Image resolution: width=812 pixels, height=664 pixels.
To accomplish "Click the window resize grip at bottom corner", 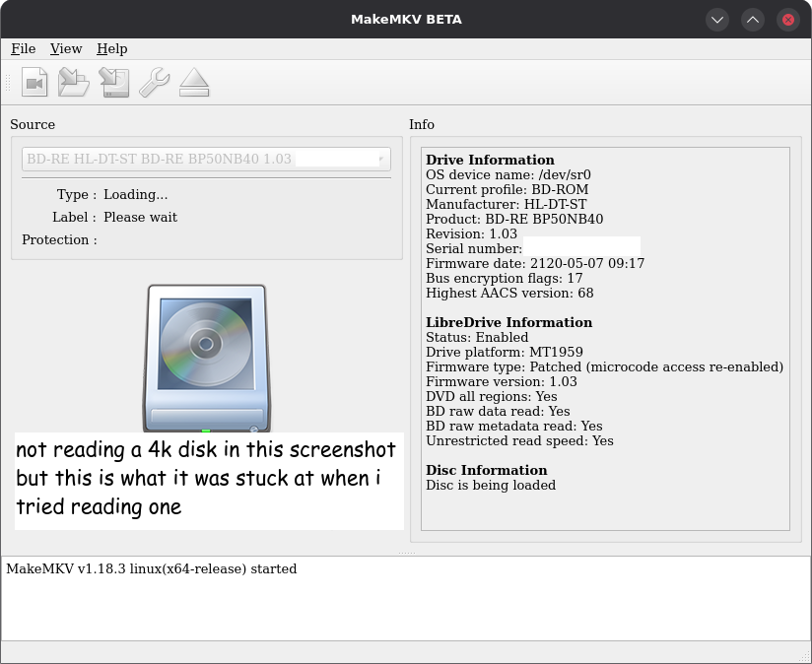I will [802, 654].
